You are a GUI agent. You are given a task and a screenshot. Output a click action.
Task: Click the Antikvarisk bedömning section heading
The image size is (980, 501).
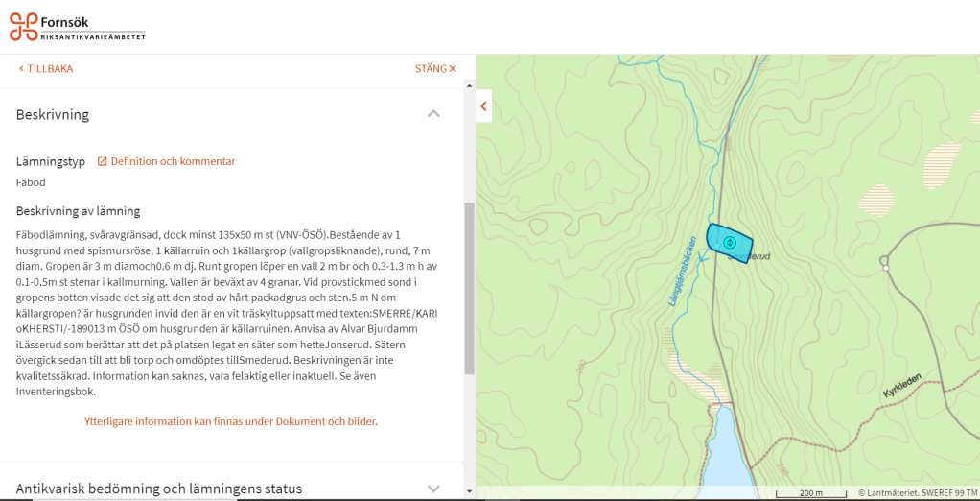[x=158, y=489]
